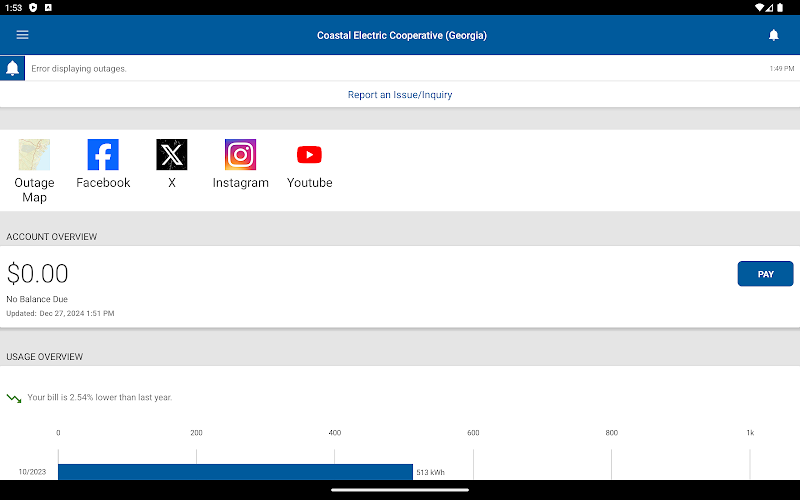Open the X social icon
This screenshot has height=500, width=800.
click(172, 155)
